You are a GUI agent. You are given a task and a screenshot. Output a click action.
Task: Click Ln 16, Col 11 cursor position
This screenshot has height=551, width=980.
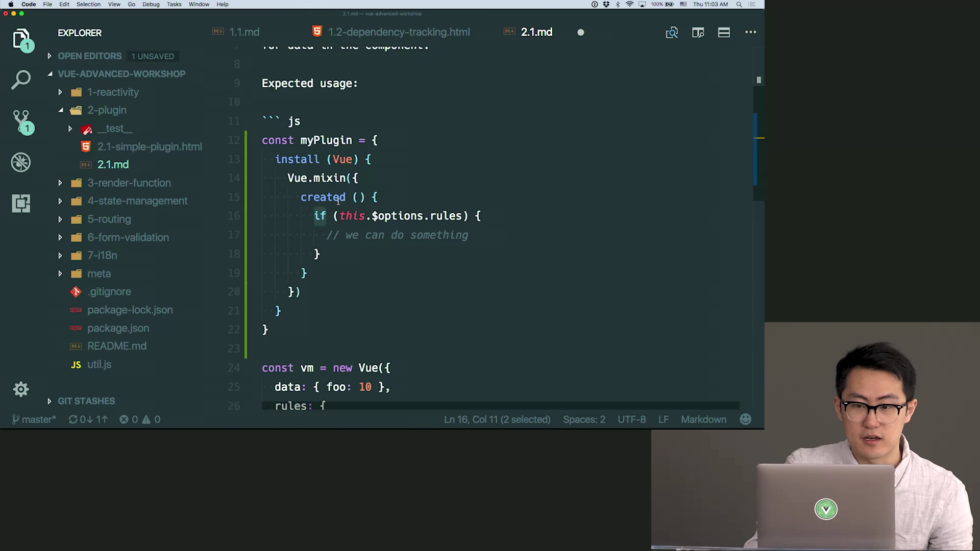[x=497, y=419]
